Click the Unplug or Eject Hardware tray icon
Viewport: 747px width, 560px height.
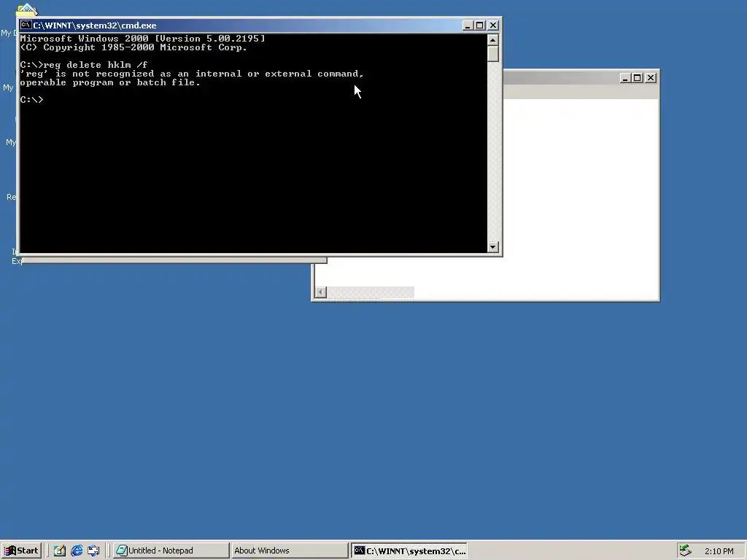685,551
